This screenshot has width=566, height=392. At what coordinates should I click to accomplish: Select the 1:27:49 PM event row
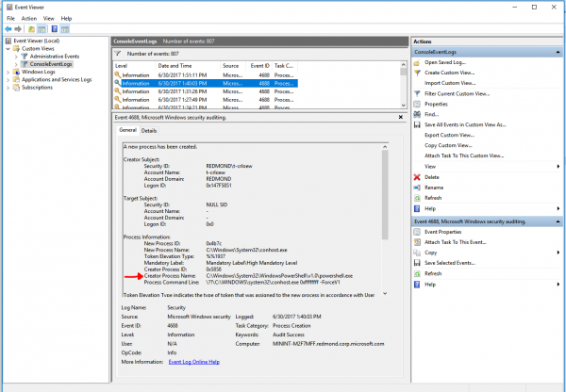point(206,100)
